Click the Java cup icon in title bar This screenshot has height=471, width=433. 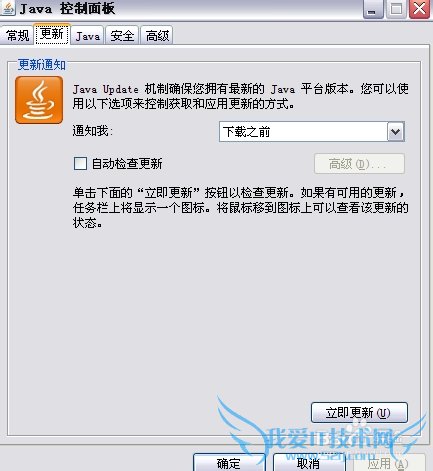[7, 8]
